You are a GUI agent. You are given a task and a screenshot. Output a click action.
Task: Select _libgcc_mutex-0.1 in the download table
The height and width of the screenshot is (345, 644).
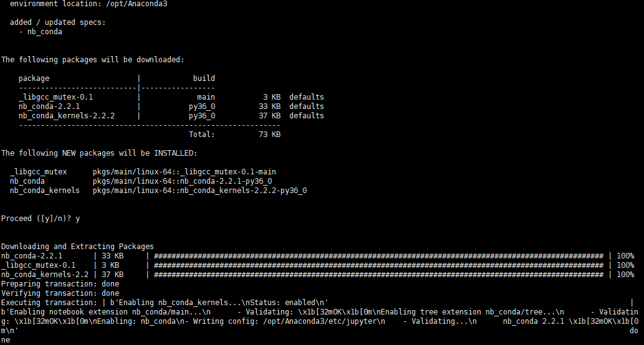pos(55,97)
